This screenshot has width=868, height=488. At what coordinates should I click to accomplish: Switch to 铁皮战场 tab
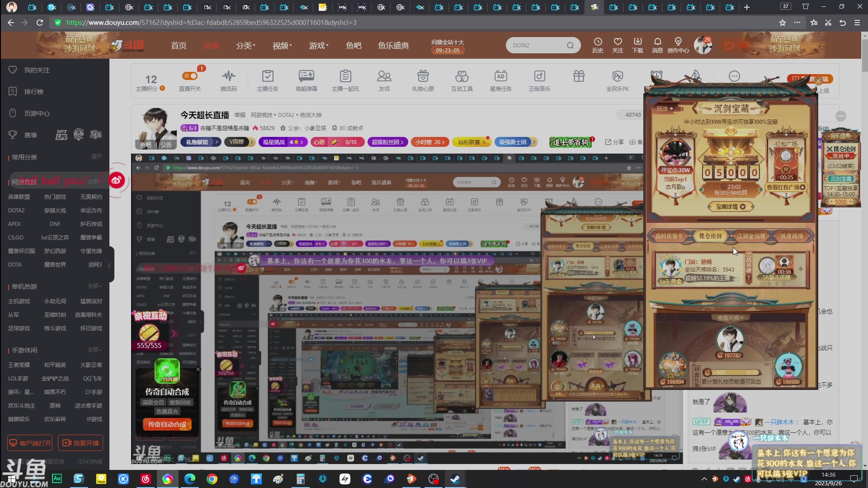point(792,236)
